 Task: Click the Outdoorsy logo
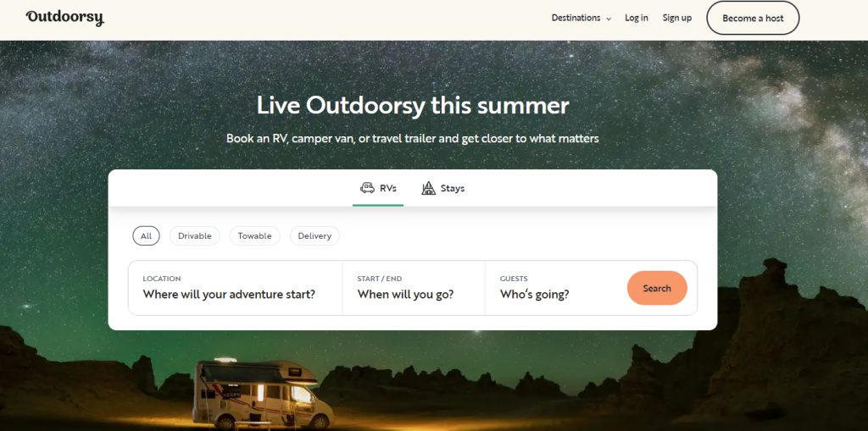coord(64,18)
